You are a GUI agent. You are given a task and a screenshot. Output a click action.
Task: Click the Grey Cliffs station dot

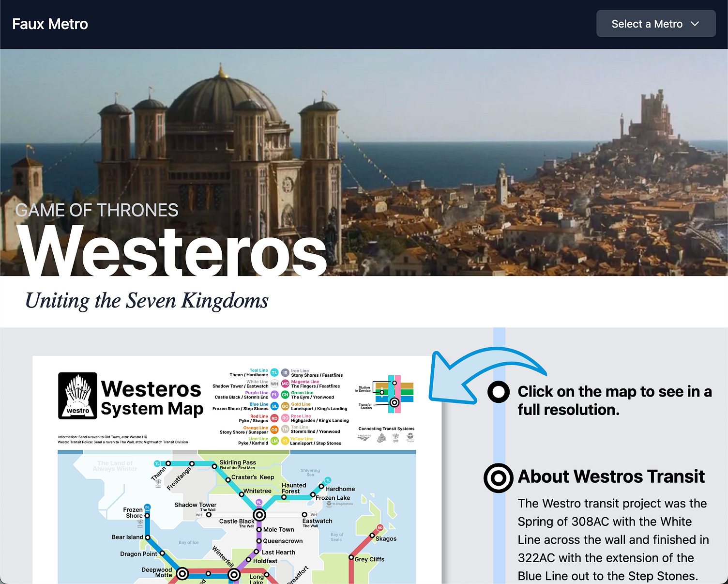click(x=351, y=557)
